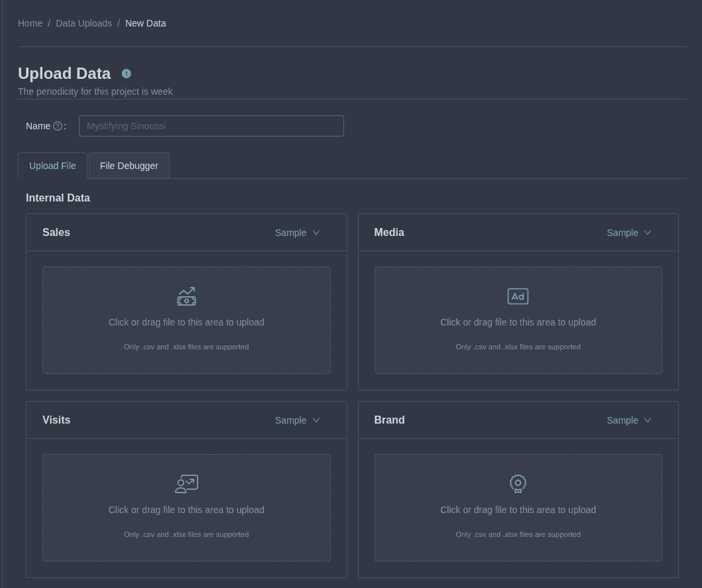Click the Brand supported-files hint text

(518, 534)
